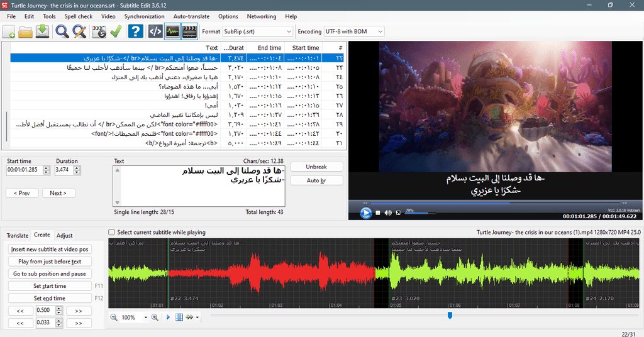
Task: Open Visual sync clapperboard icon
Action: pyautogui.click(x=99, y=31)
